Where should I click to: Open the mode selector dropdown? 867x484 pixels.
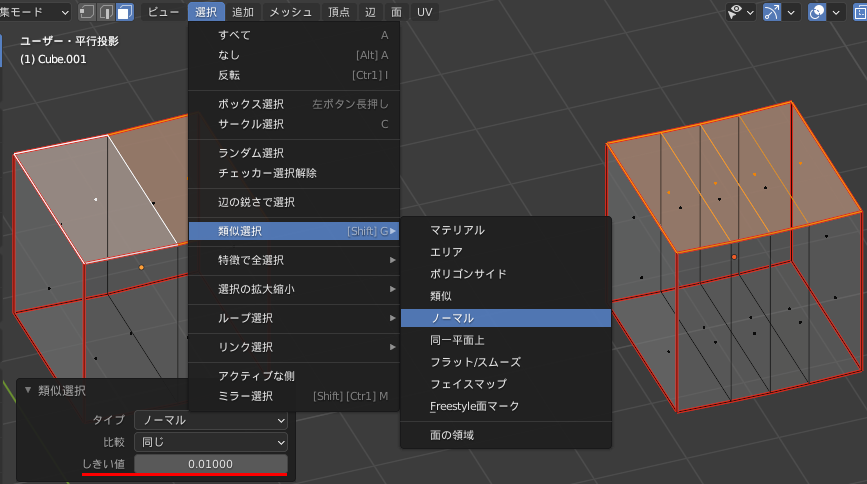[34, 12]
